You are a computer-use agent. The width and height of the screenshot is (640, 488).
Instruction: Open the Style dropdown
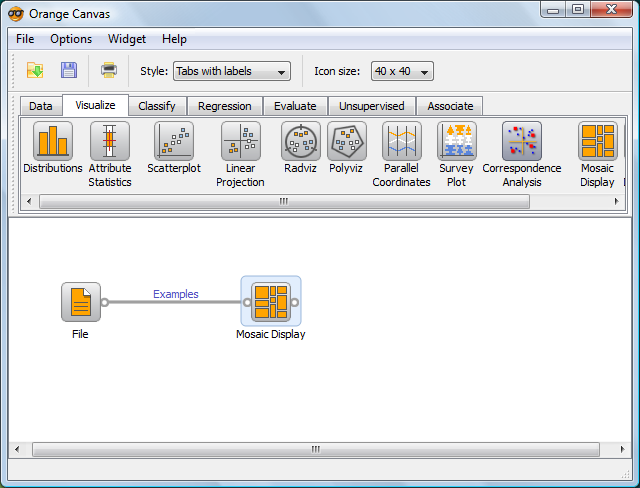click(x=232, y=71)
